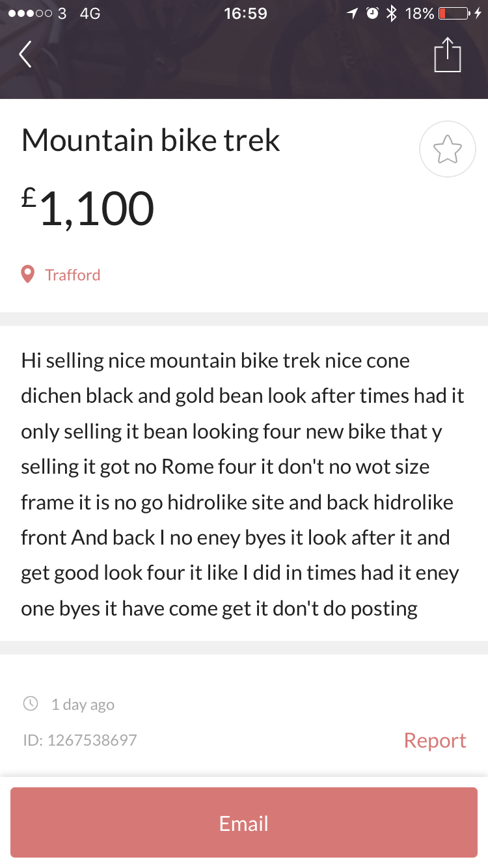Tap the "1 day ago" timestamp

(x=83, y=704)
